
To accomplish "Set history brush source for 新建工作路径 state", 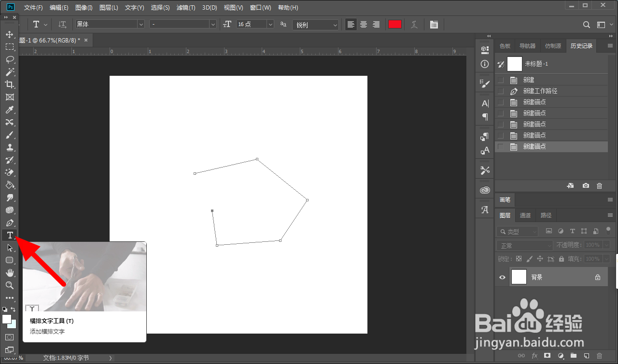I will tap(501, 91).
